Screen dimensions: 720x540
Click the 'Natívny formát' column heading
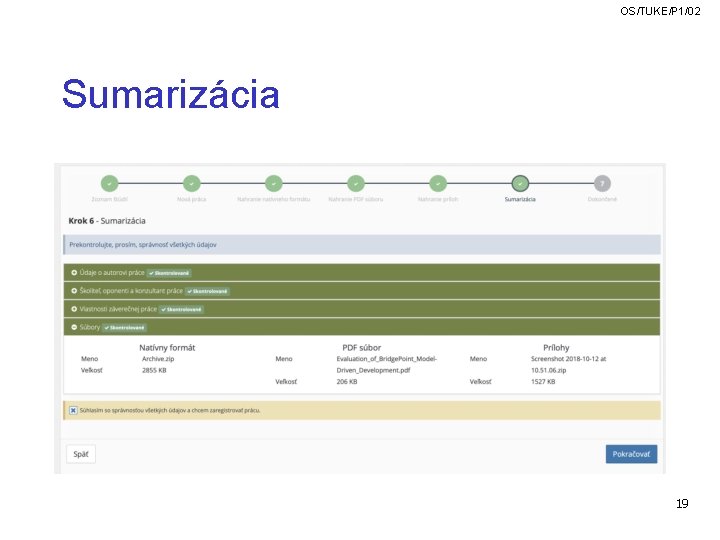coord(167,348)
